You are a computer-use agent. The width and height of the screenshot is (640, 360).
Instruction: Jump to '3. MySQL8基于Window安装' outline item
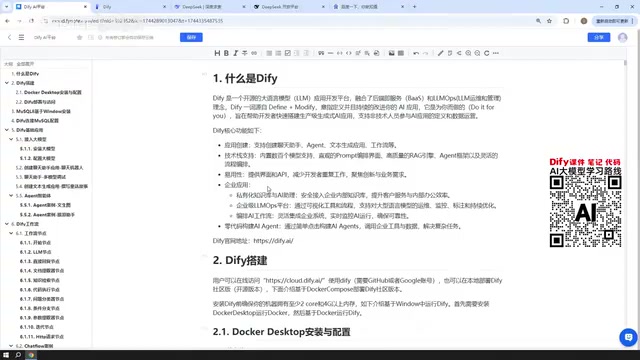41,111
